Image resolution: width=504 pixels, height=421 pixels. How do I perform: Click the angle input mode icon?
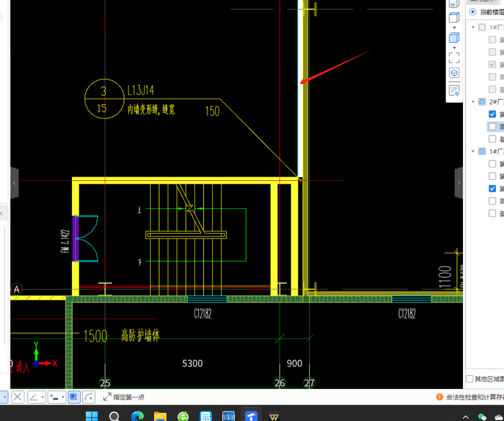coord(34,397)
